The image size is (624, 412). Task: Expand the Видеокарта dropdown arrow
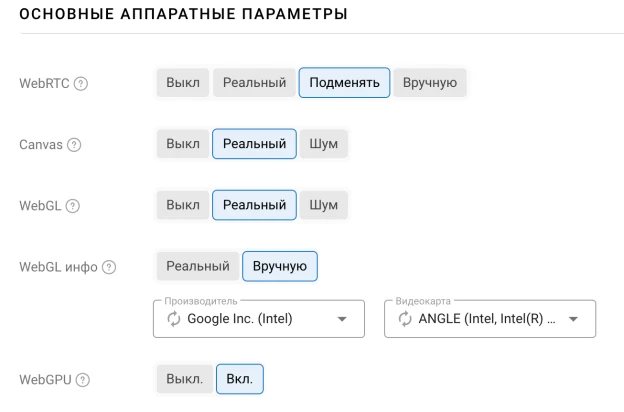pyautogui.click(x=573, y=319)
